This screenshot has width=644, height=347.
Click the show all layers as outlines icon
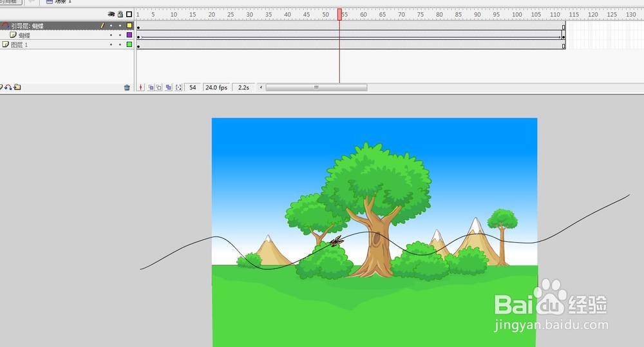click(129, 14)
